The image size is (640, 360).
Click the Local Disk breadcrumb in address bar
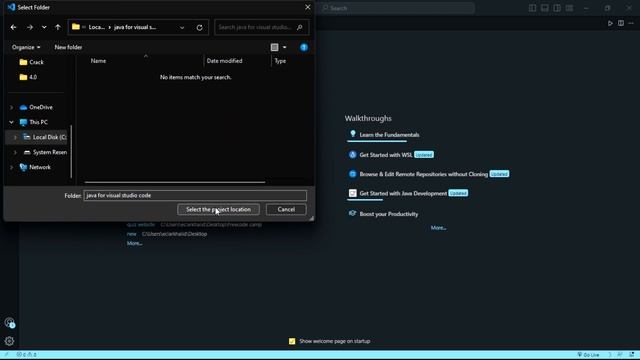click(x=97, y=27)
